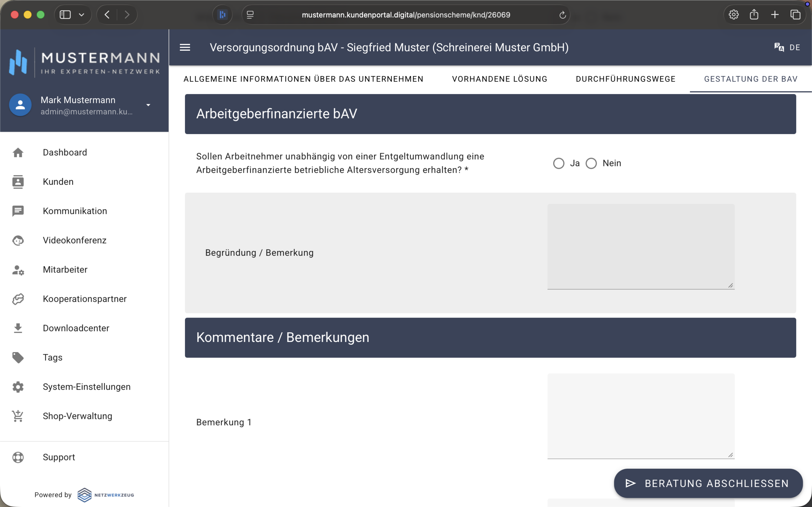Open Mitarbeiter via person-gear icon
Screen dimensions: 812x507
click(x=18, y=270)
